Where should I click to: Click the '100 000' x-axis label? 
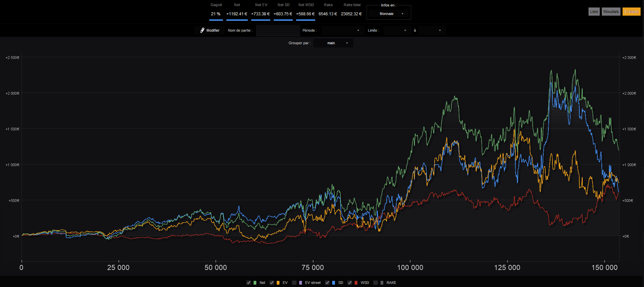(410, 268)
